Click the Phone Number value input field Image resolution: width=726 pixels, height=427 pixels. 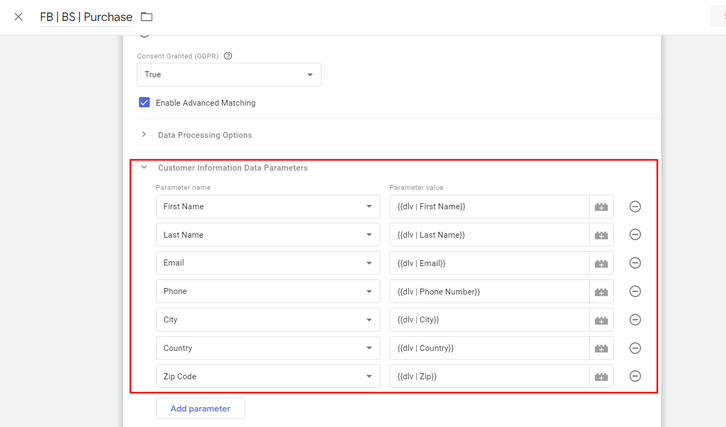(488, 292)
